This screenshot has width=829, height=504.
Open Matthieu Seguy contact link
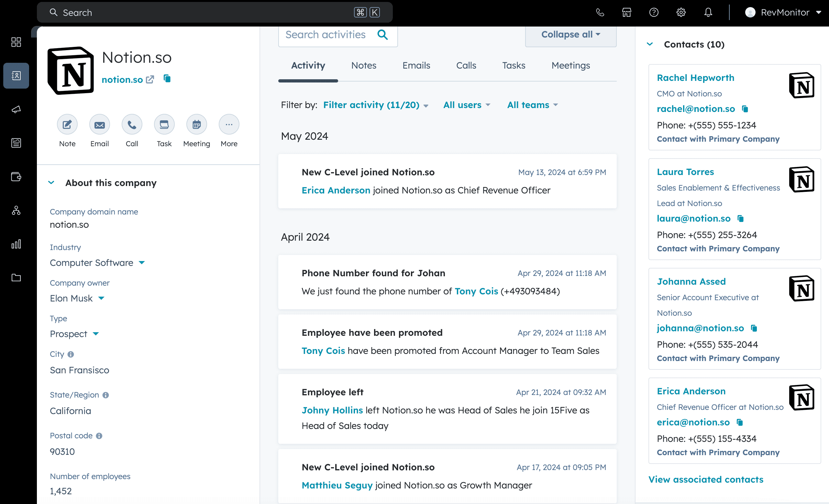pos(337,485)
